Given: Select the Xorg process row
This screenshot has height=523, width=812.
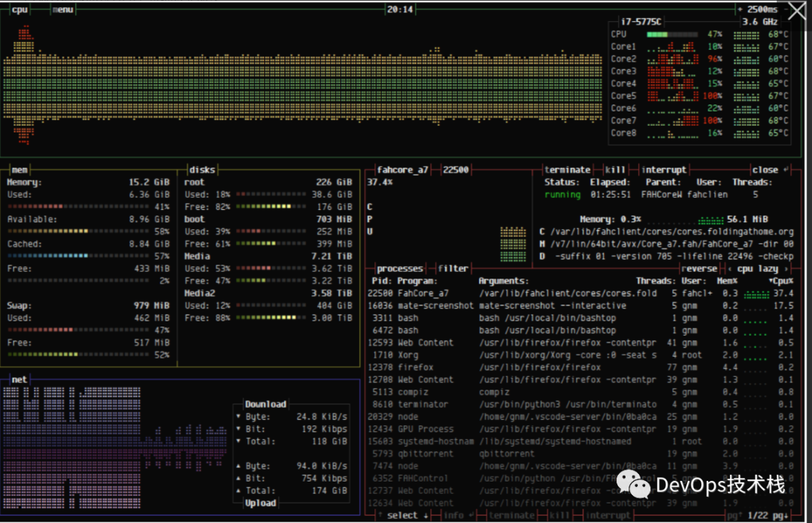Looking at the screenshot, I should [x=580, y=355].
